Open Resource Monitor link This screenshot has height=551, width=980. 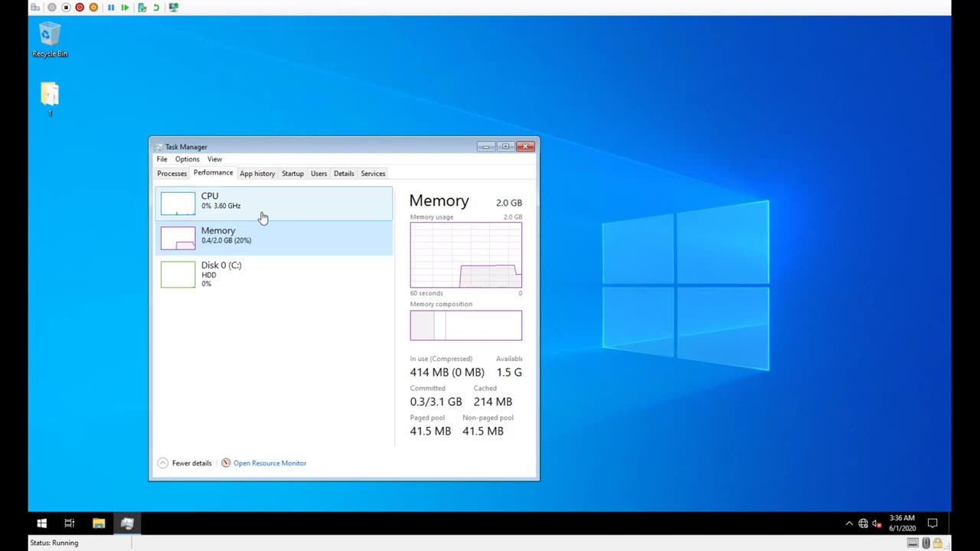(x=269, y=463)
